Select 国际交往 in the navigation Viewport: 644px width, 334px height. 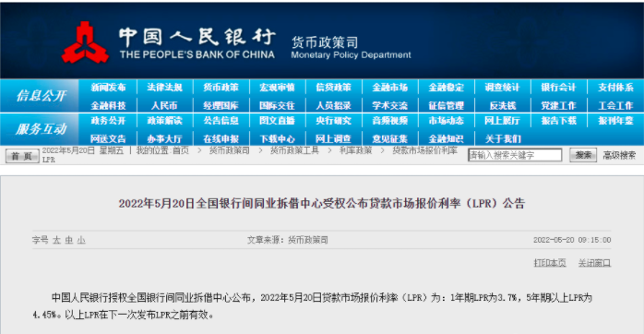tap(277, 105)
